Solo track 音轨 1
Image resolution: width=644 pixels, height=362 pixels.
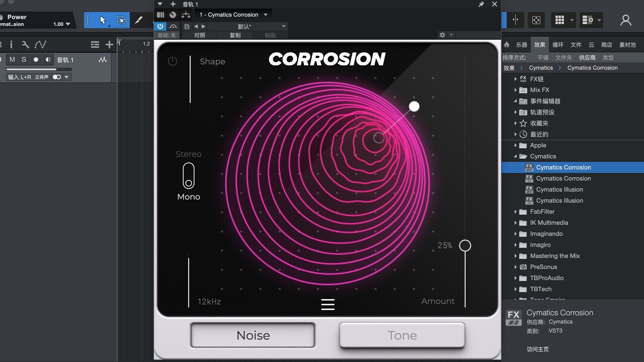point(24,60)
